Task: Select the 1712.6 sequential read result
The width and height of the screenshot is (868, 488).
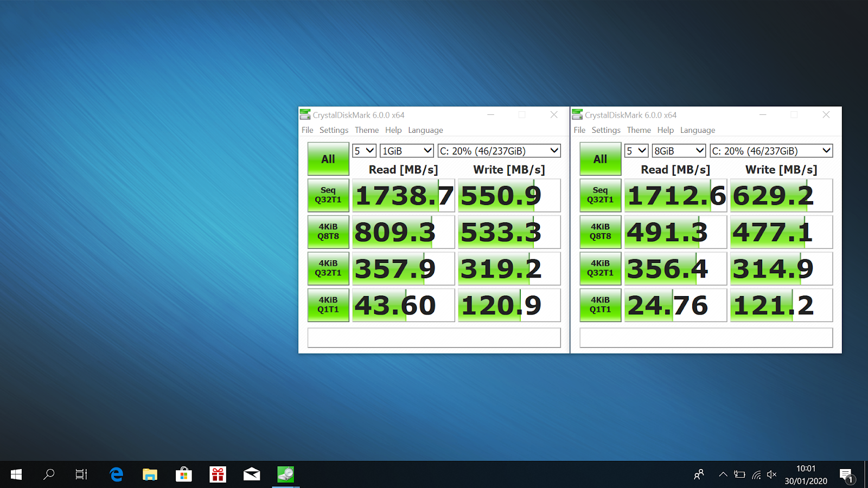Action: [x=676, y=196]
